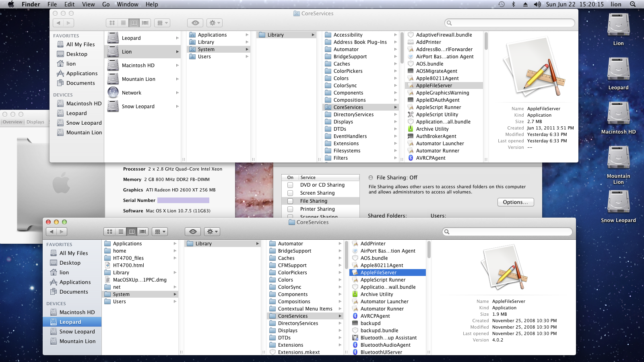This screenshot has width=644, height=362.
Task: Switch top Finder window to Cover Flow view
Action: point(145,23)
